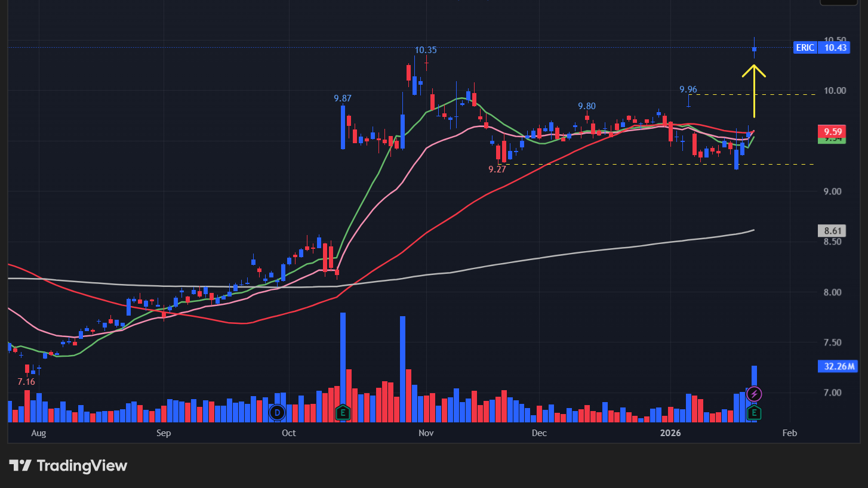
Task: Click the 10.43 current price label
Action: coord(835,48)
